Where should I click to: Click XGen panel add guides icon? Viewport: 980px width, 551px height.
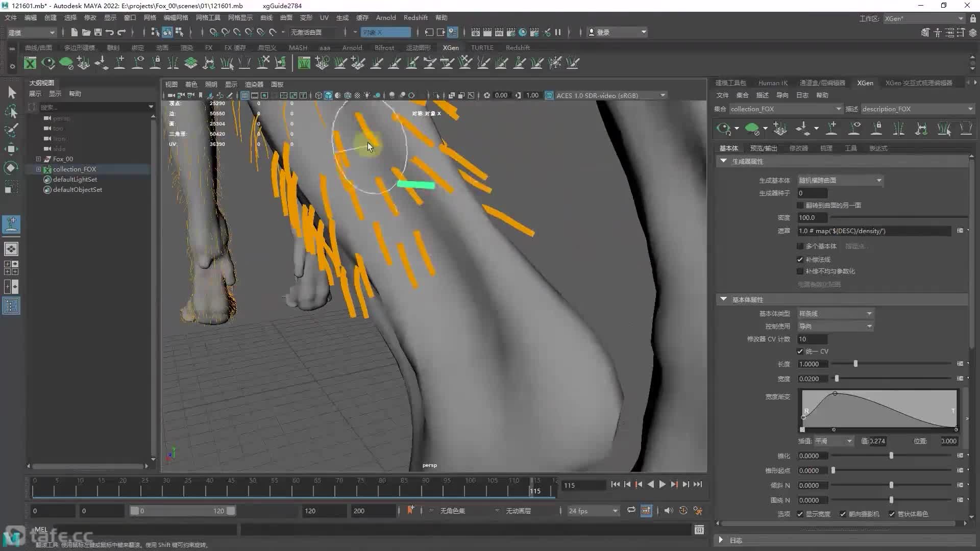(831, 129)
